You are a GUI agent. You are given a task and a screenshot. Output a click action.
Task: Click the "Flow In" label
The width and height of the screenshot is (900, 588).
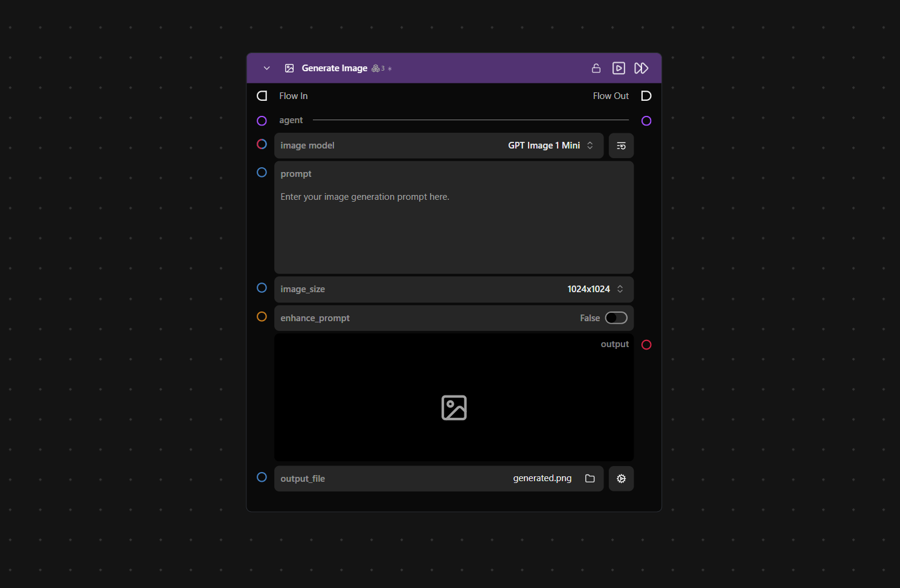294,96
